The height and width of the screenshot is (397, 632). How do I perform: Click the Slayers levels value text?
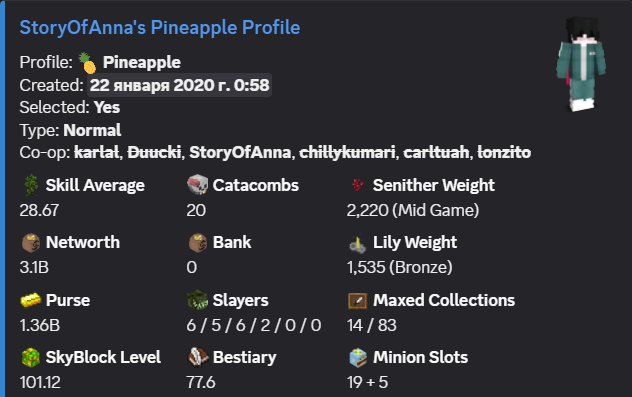(254, 325)
